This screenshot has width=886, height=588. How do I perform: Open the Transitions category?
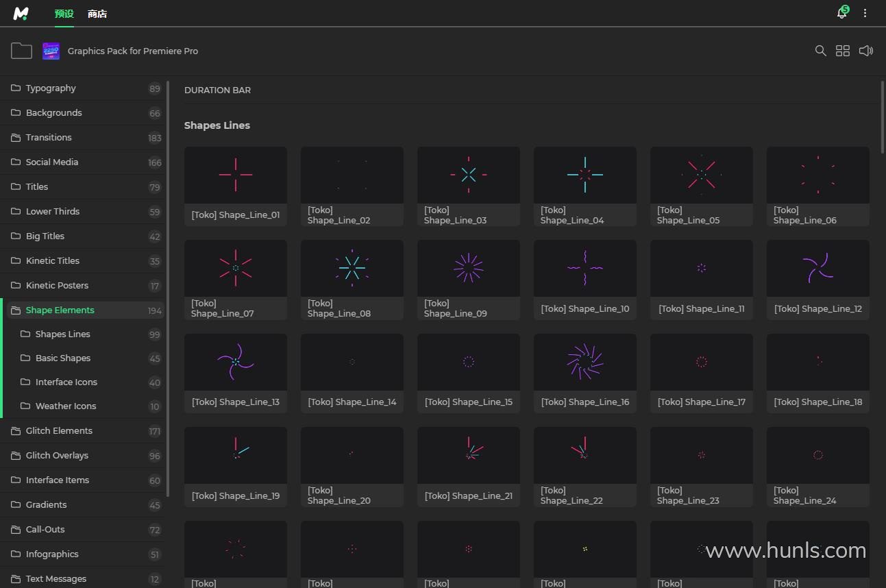49,137
